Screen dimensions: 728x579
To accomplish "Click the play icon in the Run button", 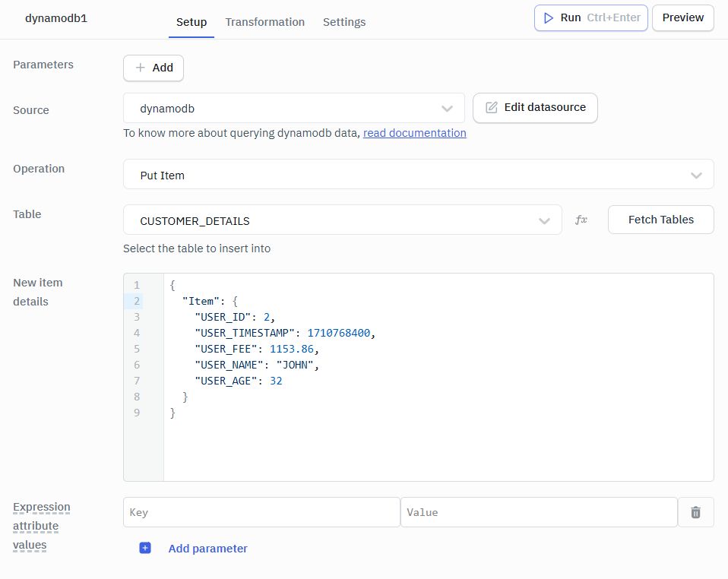I will [549, 17].
